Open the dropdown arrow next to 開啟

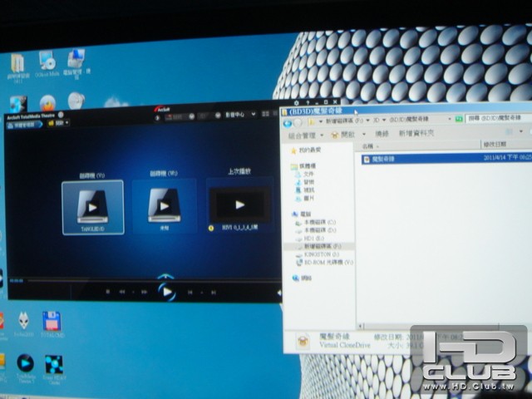coord(364,135)
